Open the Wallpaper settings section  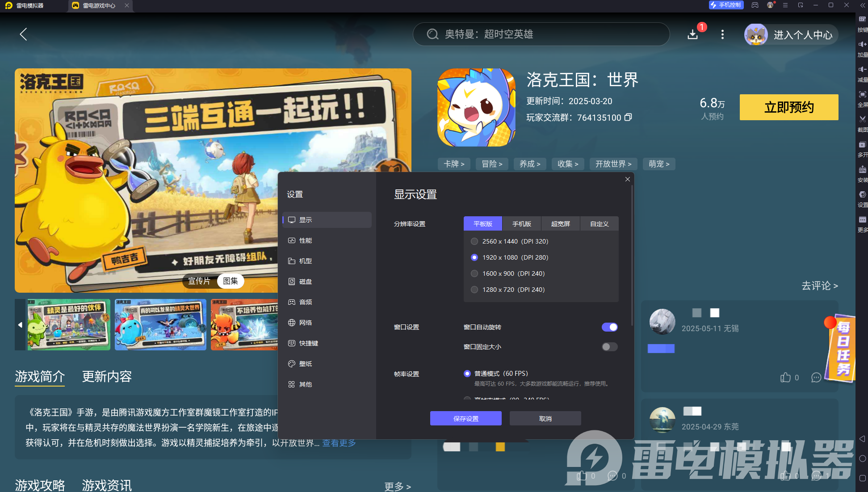point(306,364)
